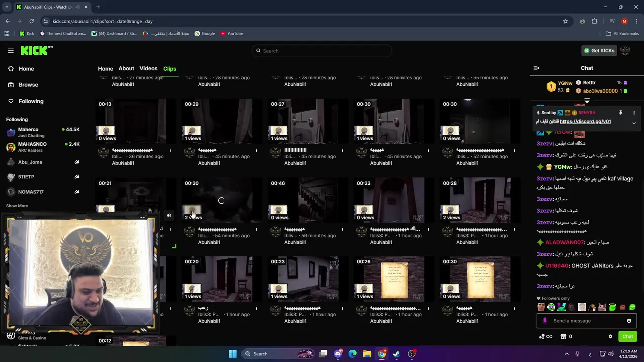Expand the pinned message chevron

634,123
